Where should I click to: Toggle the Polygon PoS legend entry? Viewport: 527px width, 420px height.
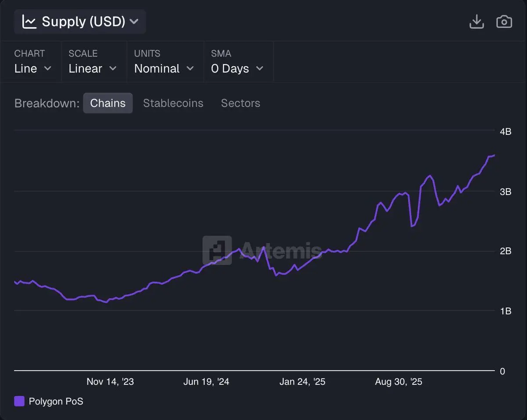click(x=56, y=401)
